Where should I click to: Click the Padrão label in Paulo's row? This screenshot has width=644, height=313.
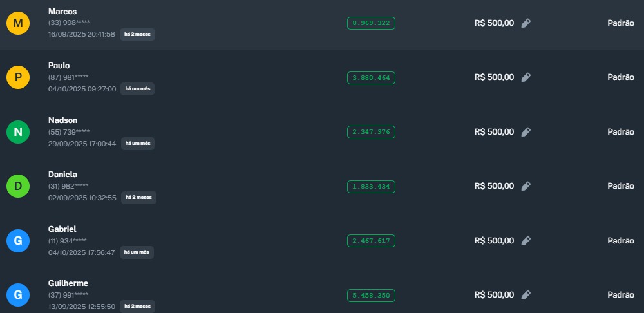[621, 77]
